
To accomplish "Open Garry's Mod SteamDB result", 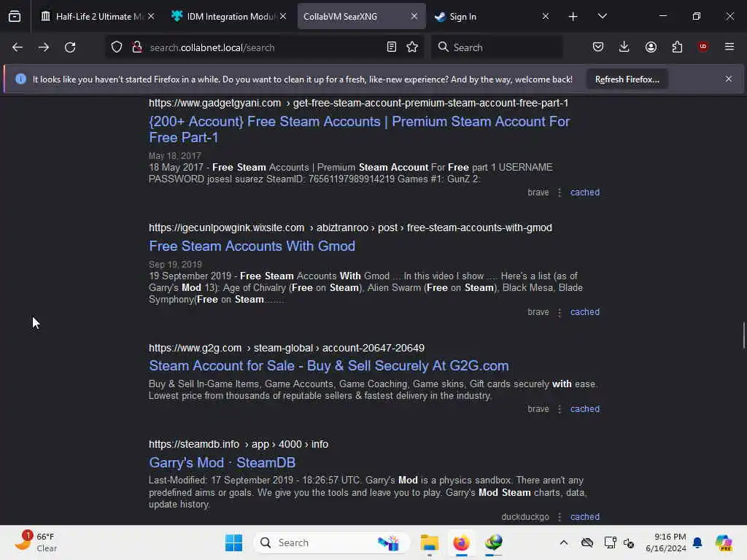I will [x=222, y=462].
